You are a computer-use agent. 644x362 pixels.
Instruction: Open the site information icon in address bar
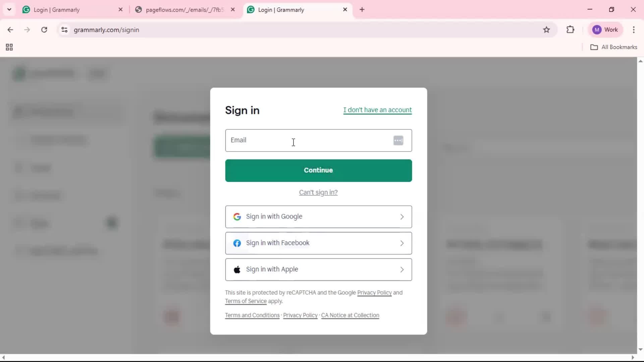(64, 30)
